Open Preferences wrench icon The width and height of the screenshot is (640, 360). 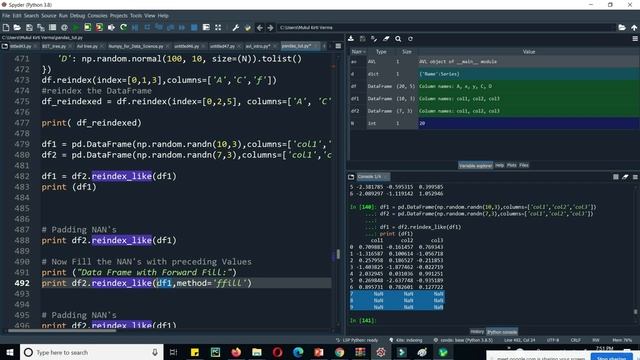pos(236,27)
